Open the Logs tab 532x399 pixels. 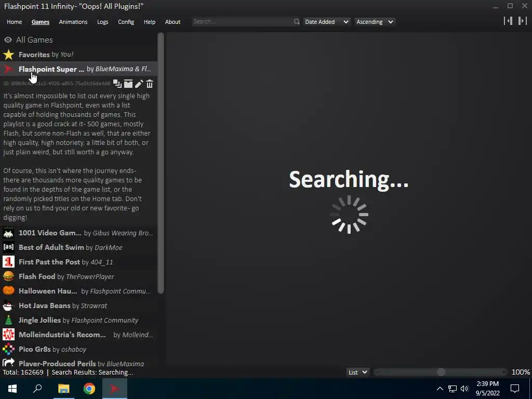[102, 22]
